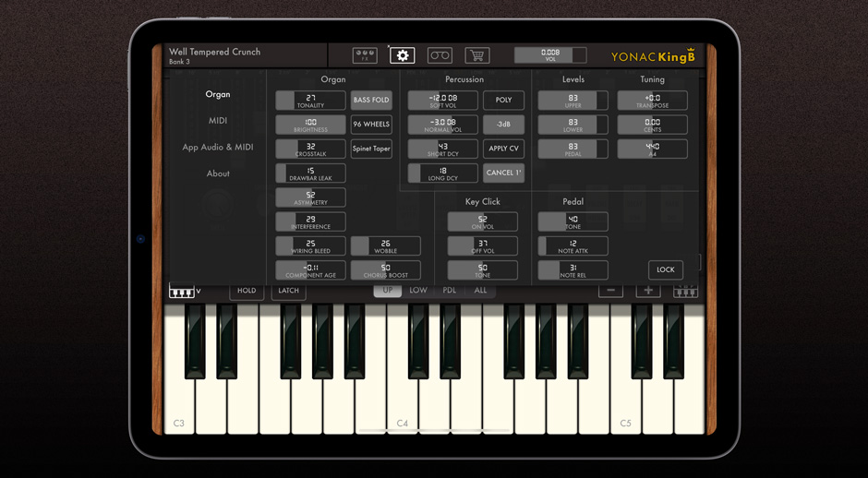Image resolution: width=868 pixels, height=478 pixels.
Task: Close settings via the gear icon
Action: pos(403,55)
